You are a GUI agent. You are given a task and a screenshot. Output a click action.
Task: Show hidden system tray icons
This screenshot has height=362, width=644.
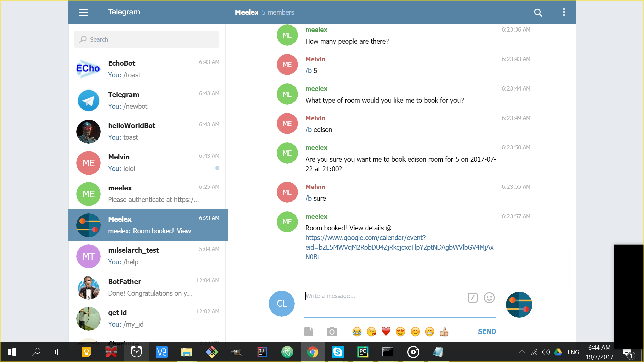[522, 352]
